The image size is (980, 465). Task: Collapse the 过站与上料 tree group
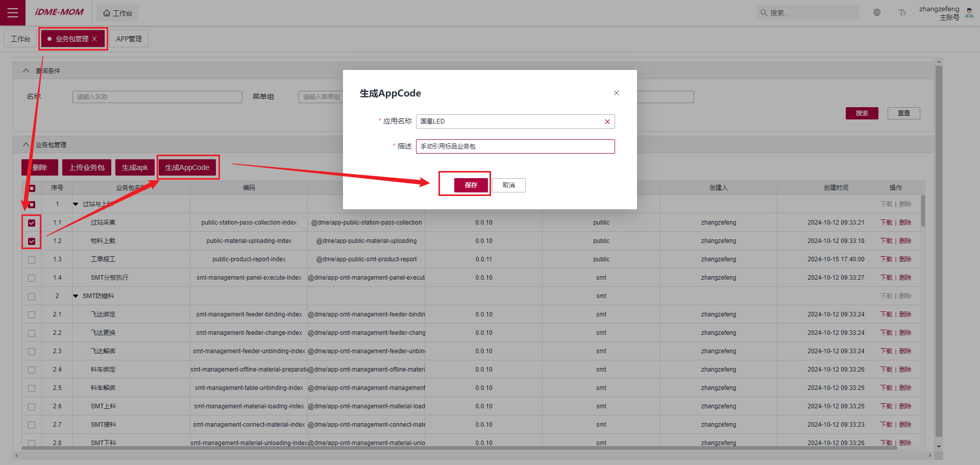(76, 204)
